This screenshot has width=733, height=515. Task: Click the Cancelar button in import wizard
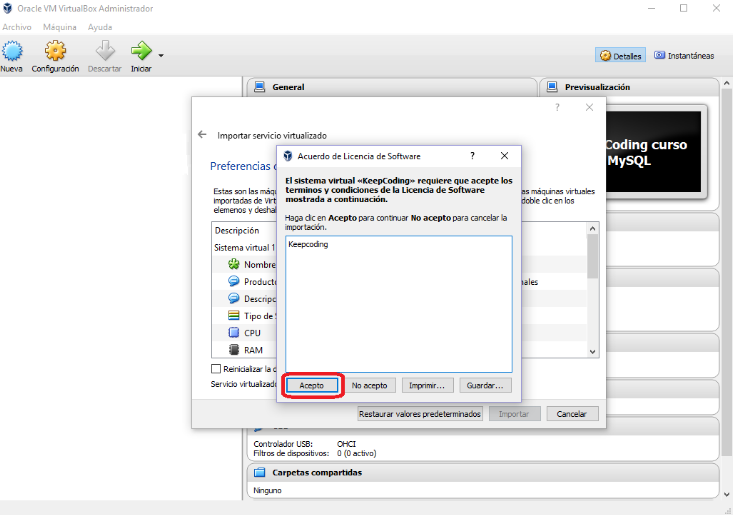(572, 414)
